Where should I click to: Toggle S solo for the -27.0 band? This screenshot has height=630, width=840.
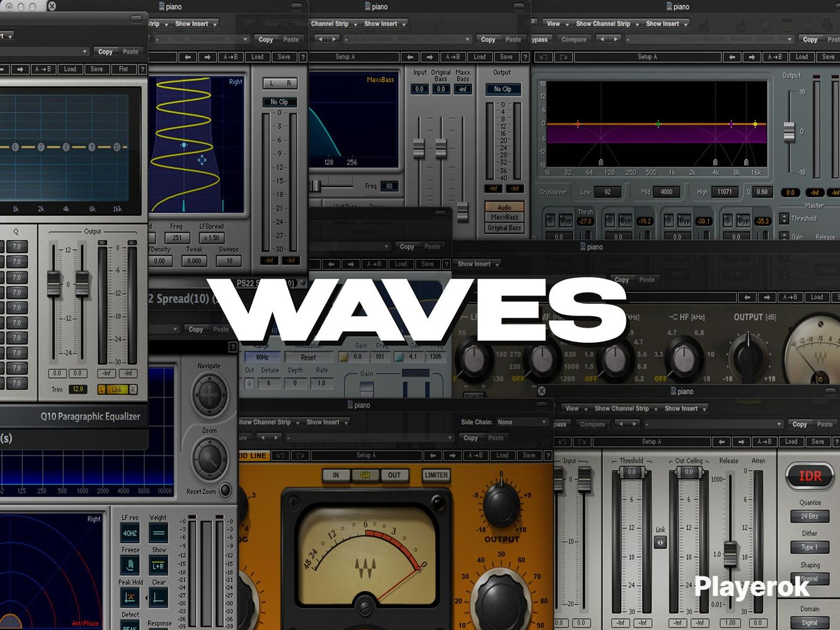551,221
